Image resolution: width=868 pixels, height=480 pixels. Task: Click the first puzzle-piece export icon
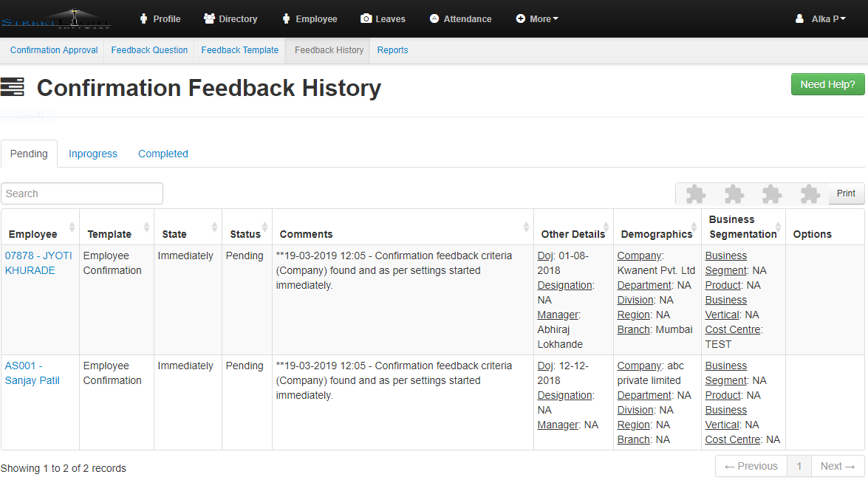coord(695,193)
